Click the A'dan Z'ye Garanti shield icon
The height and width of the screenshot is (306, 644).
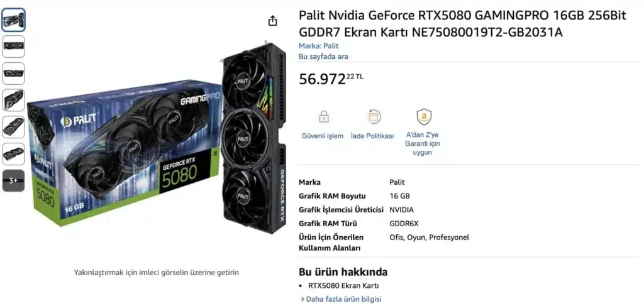[424, 117]
